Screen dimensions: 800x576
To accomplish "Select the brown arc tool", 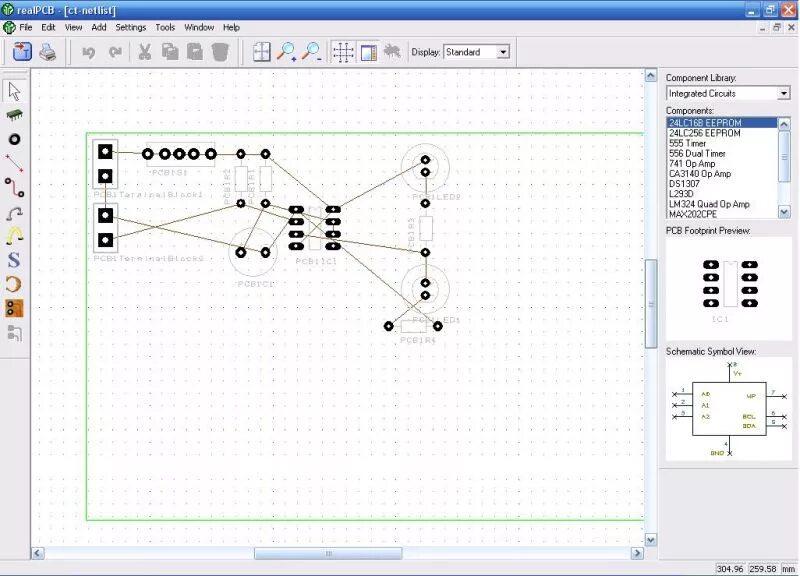I will tap(14, 284).
